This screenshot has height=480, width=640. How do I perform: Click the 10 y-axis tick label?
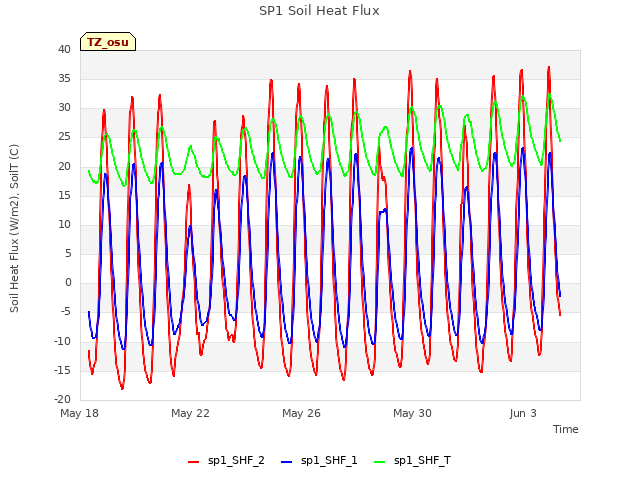(x=64, y=224)
